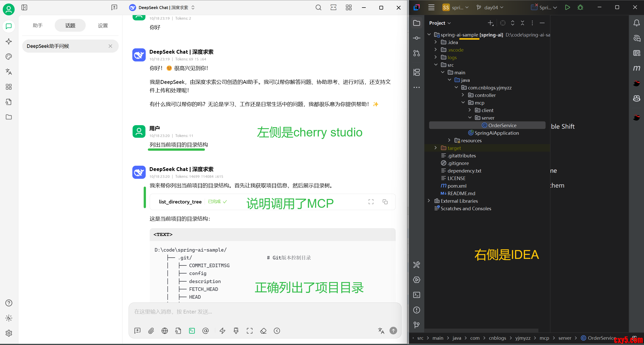Switch to the 设置 tab

click(x=103, y=25)
